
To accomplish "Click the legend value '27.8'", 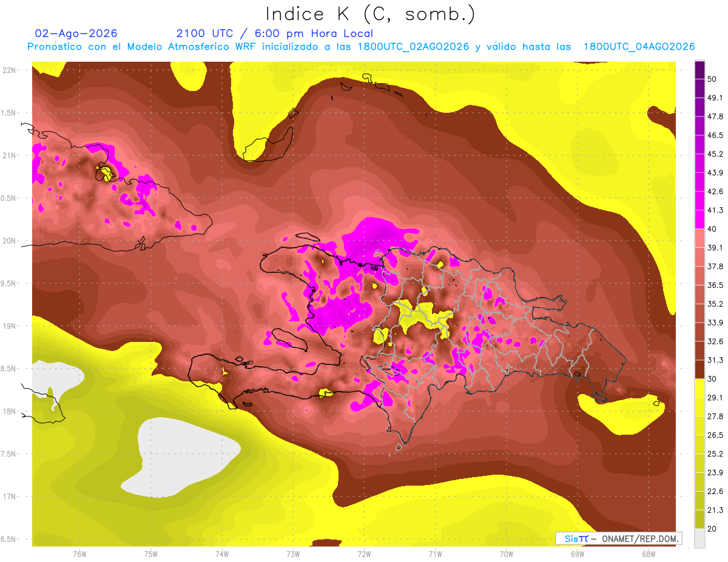I will (716, 416).
